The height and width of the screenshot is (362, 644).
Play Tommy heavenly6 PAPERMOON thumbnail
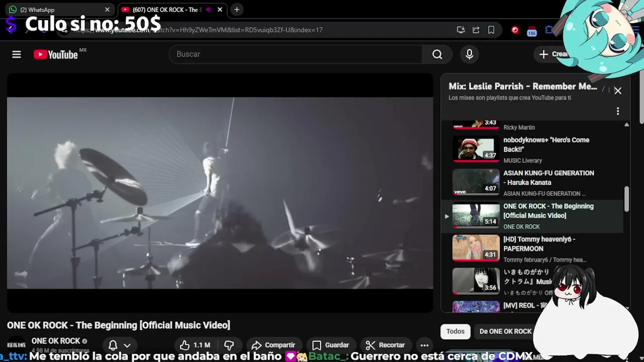pos(475,248)
